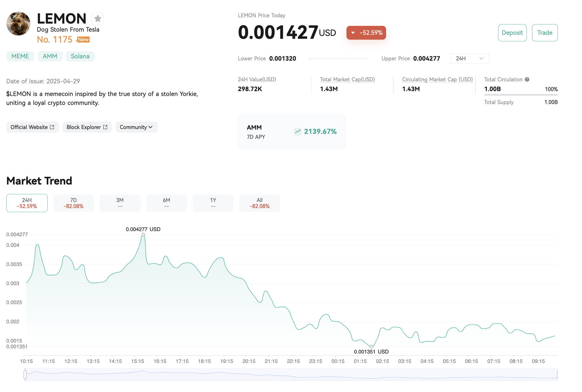Viewport: 582px width, 392px height.
Task: Click the Upper Price 0.004277 value
Action: click(x=427, y=59)
